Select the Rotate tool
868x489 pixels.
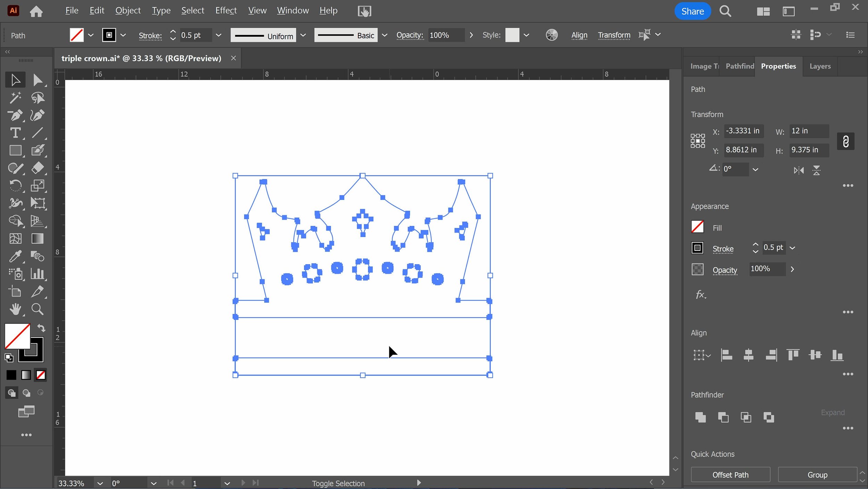coord(15,186)
